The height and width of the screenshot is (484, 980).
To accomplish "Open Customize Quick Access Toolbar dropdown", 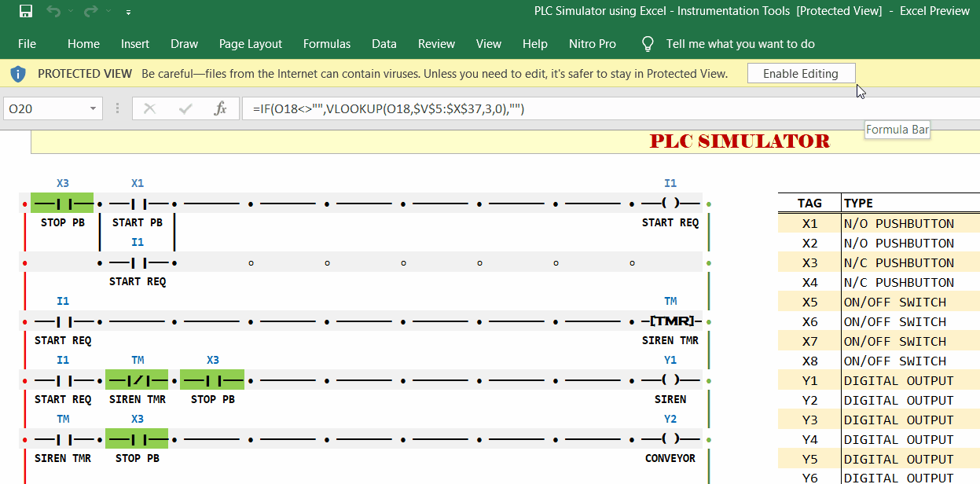I will [128, 13].
